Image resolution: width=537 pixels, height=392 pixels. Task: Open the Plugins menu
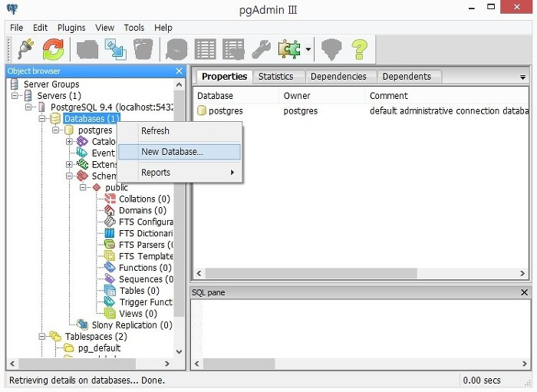pos(71,28)
